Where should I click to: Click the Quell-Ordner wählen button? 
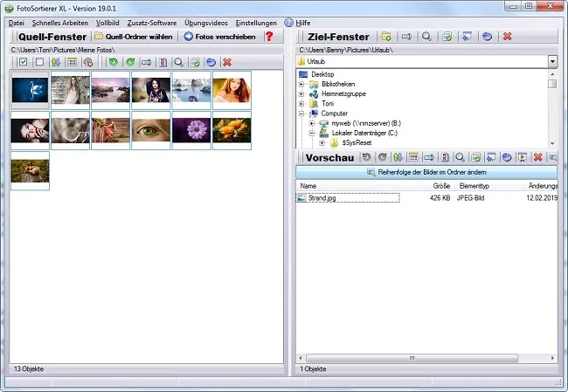(134, 37)
